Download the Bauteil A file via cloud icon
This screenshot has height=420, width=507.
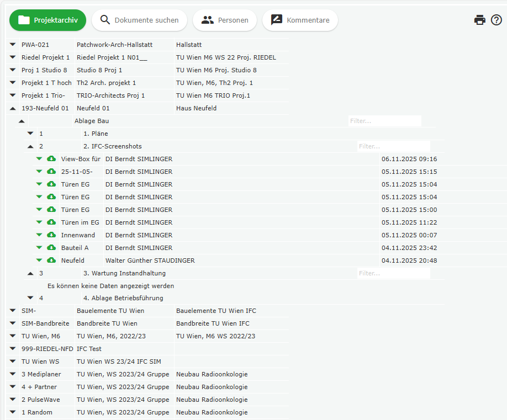[51, 248]
